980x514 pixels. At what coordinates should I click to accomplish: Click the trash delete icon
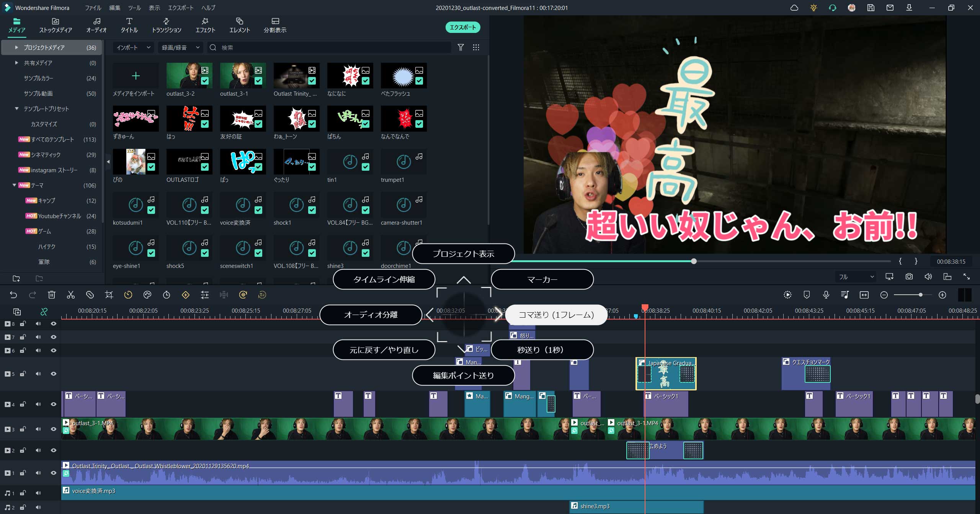point(52,295)
